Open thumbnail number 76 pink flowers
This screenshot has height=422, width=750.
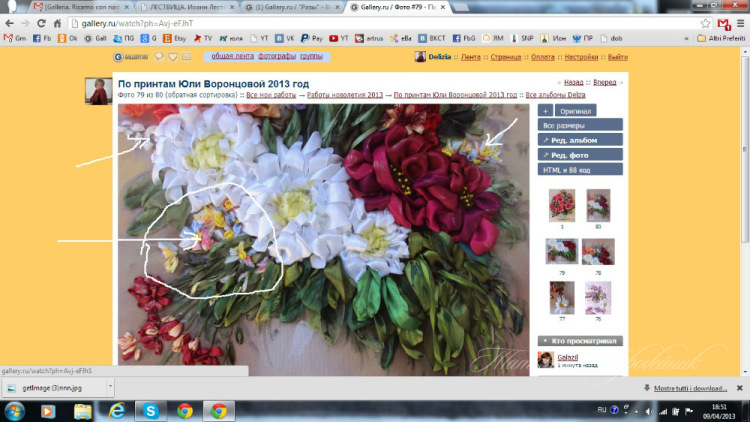coord(598,298)
